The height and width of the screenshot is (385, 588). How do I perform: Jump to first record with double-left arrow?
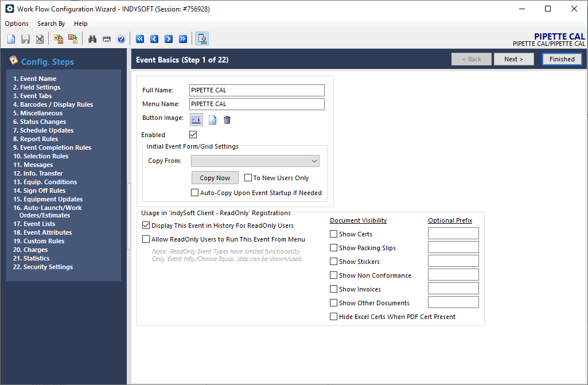pos(140,39)
